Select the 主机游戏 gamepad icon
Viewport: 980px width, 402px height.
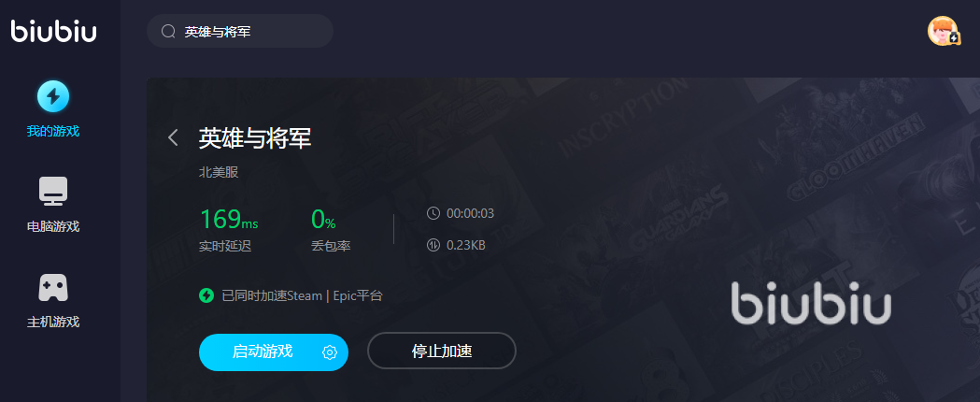53,288
